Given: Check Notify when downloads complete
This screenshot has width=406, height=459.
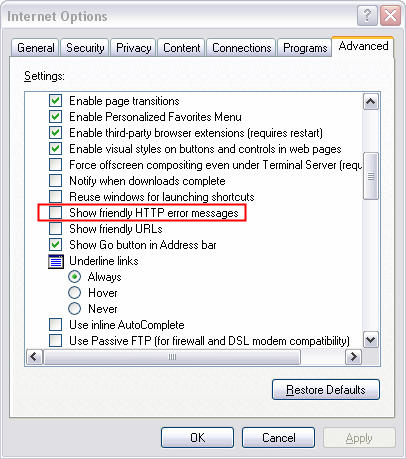Looking at the screenshot, I should click(55, 181).
